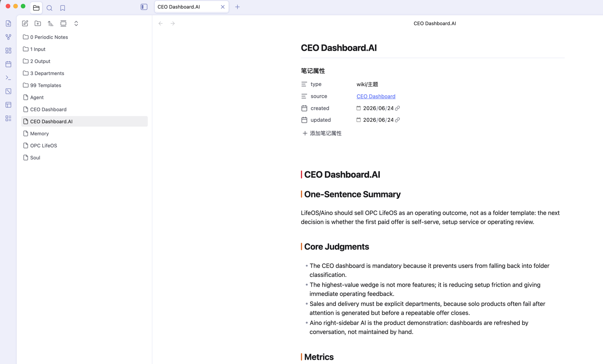This screenshot has height=364, width=603.
Task: Follow the CEO Dashboard source link
Action: (376, 96)
